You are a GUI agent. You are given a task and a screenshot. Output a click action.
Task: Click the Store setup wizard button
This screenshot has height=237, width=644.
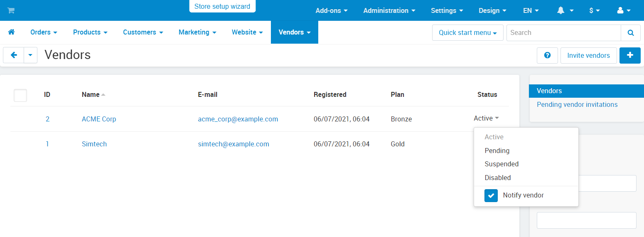click(x=222, y=6)
